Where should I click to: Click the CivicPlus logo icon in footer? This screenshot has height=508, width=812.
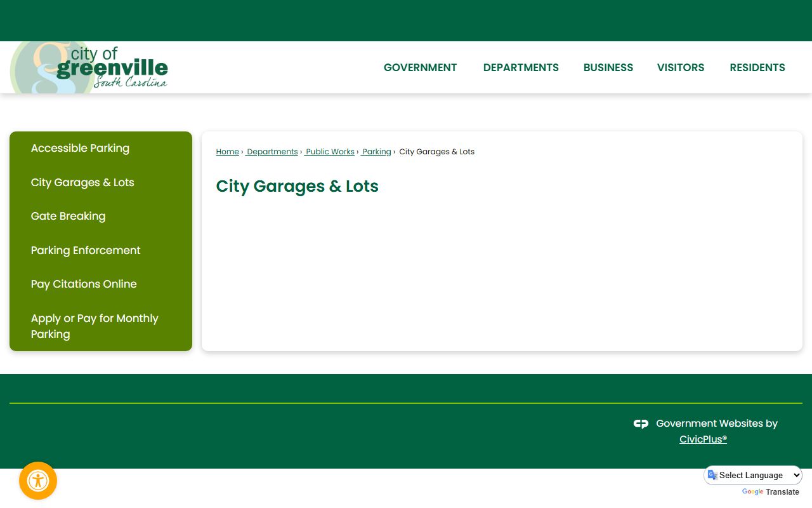pos(641,424)
